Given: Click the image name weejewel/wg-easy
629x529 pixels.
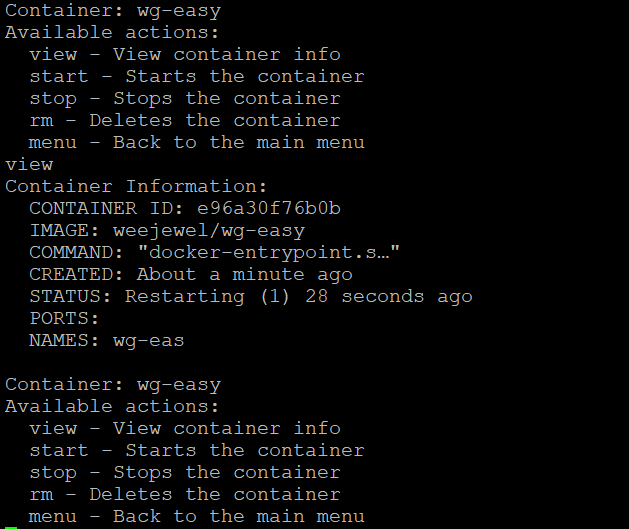Looking at the screenshot, I should [209, 231].
